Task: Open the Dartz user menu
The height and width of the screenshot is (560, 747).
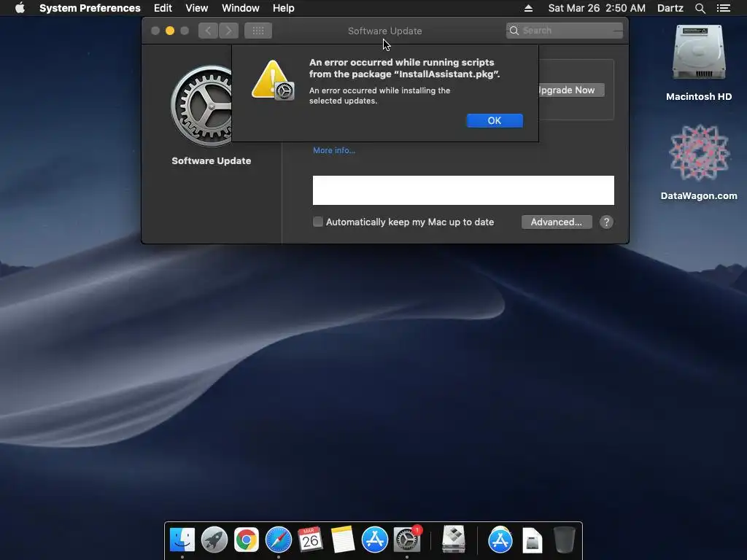Action: 670,8
